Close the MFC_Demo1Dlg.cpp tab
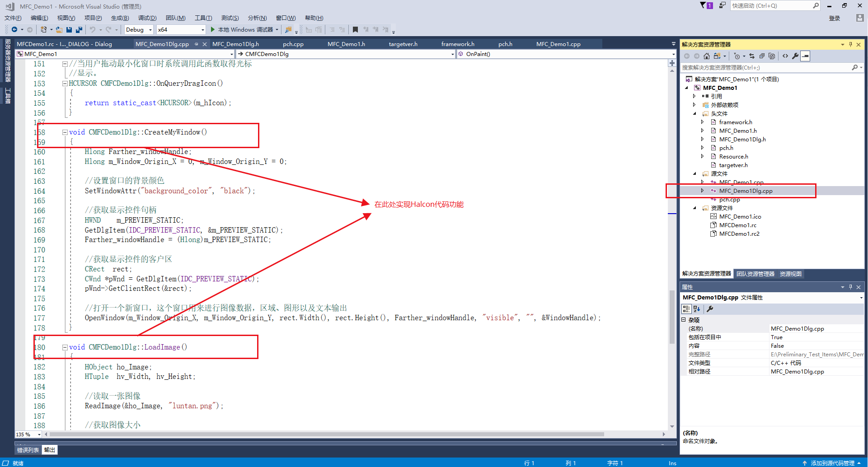 pyautogui.click(x=205, y=44)
